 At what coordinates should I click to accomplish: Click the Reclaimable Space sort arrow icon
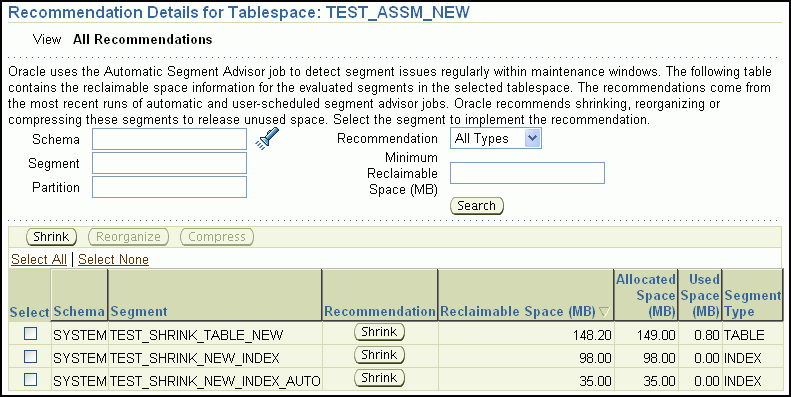tap(605, 312)
